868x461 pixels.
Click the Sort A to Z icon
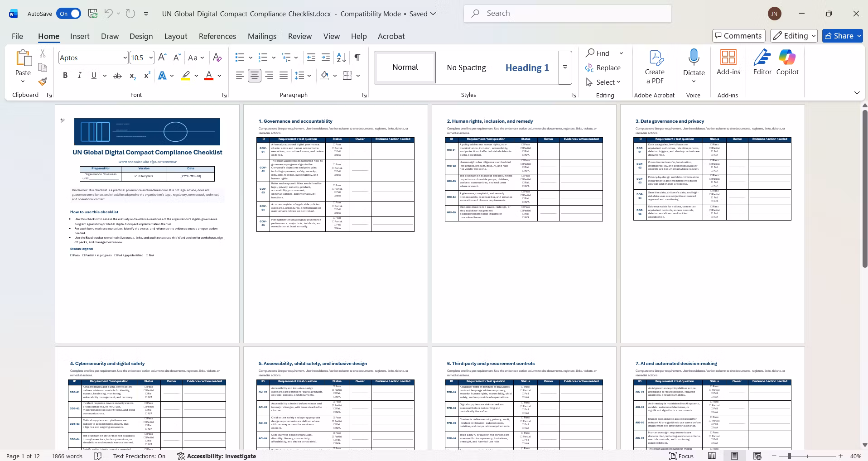pos(341,58)
